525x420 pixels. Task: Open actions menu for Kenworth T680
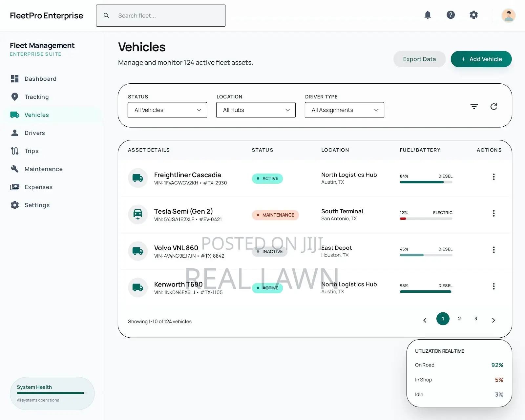tap(493, 286)
